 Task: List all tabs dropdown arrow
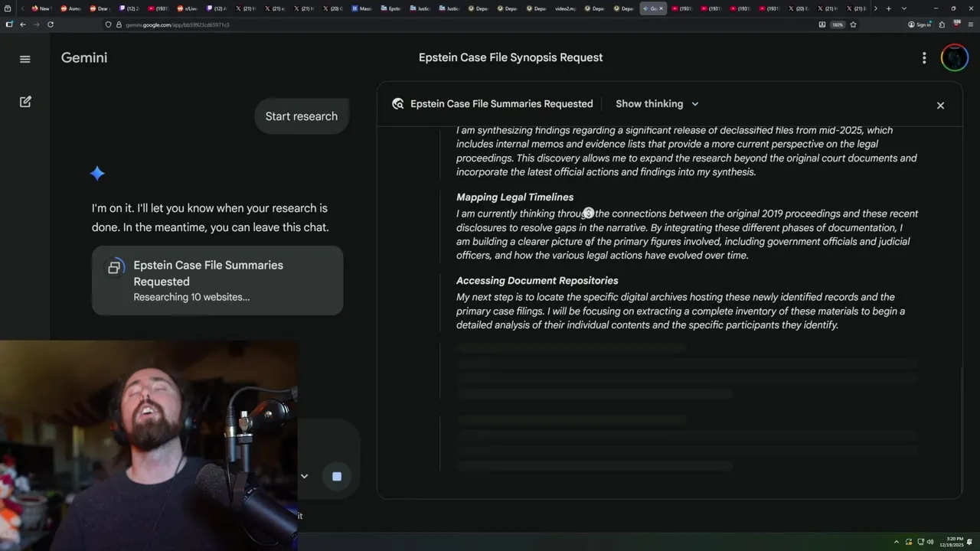pos(904,8)
